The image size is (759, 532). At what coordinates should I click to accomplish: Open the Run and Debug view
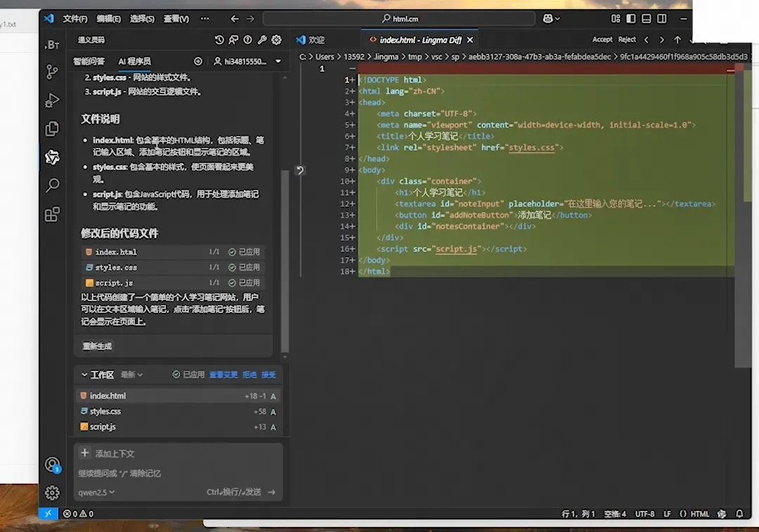(x=52, y=100)
